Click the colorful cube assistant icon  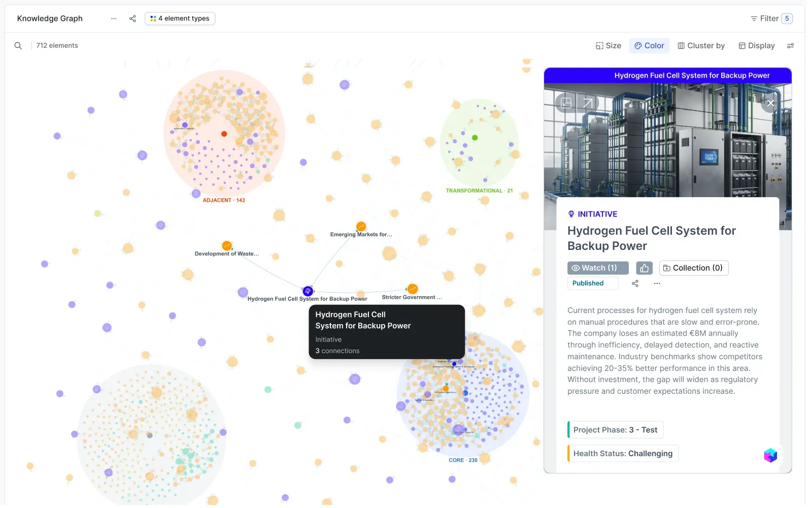pos(770,455)
